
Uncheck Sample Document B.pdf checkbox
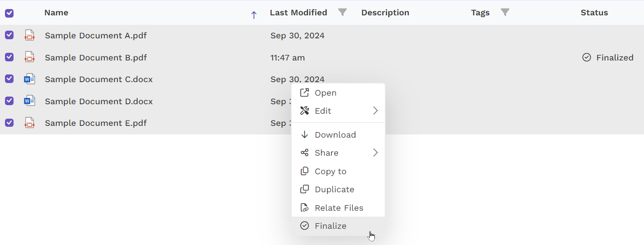click(9, 57)
